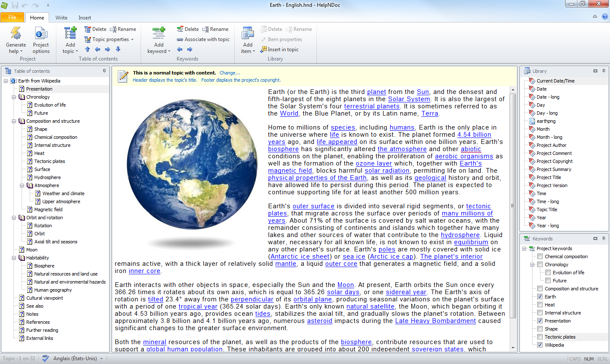Click Insert in topic
The height and width of the screenshot is (364, 610).
click(280, 50)
